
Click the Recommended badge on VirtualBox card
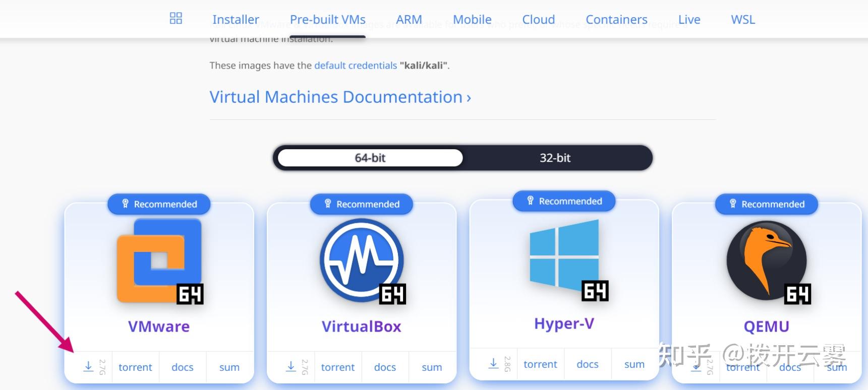point(362,204)
